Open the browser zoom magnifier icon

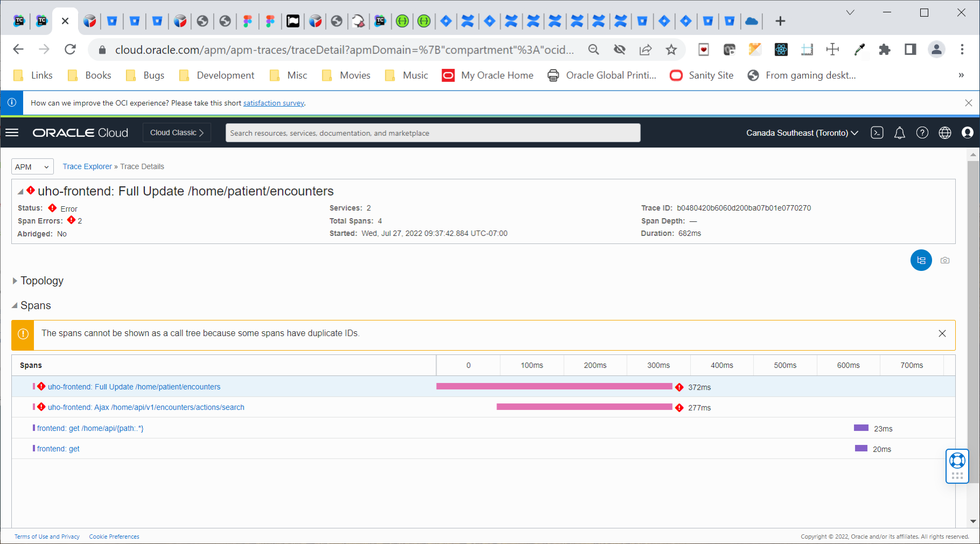[593, 50]
